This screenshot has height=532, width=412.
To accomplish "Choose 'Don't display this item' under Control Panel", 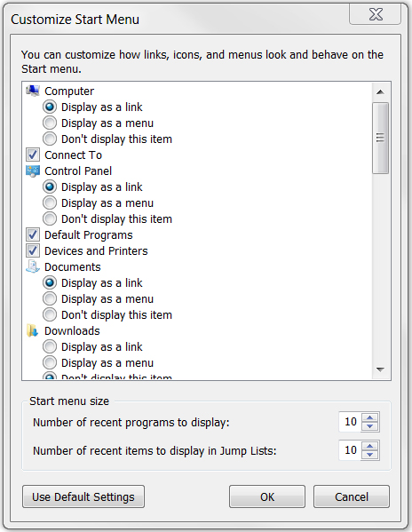I will point(50,218).
